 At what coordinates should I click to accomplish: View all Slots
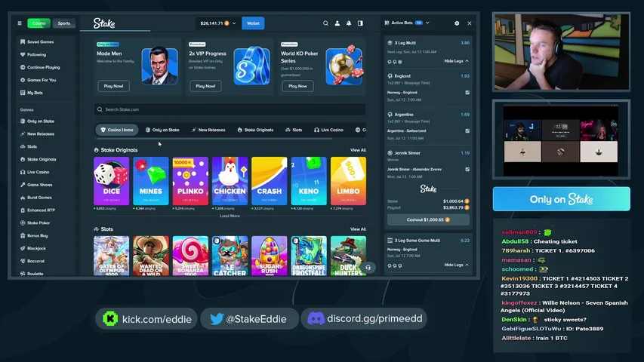[x=358, y=229]
